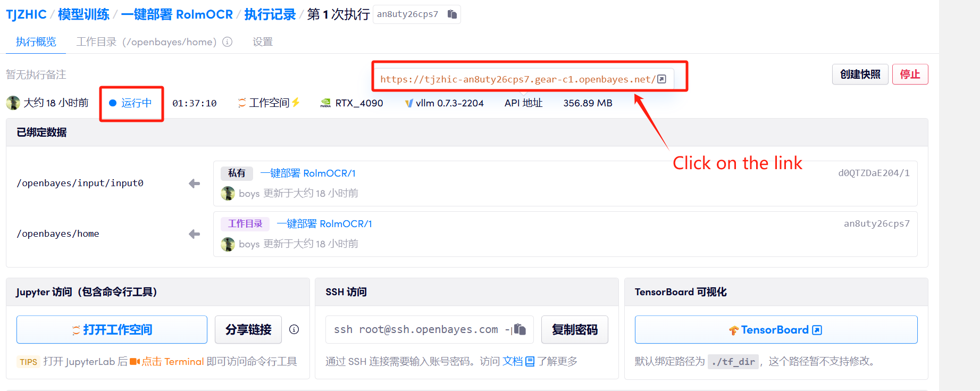Click the ./tf_dir path label
Image resolution: width=980 pixels, height=391 pixels.
tap(733, 362)
